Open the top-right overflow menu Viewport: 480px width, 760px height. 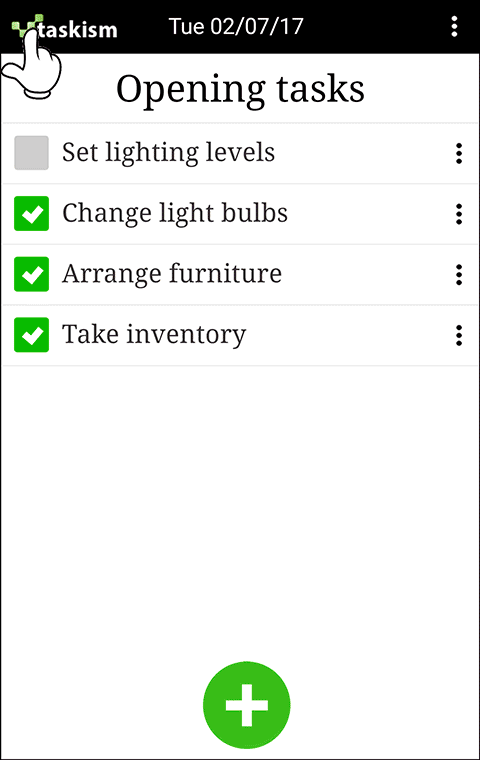454,26
